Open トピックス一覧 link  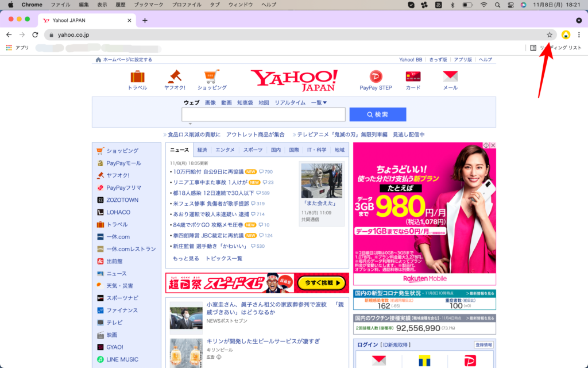(223, 258)
